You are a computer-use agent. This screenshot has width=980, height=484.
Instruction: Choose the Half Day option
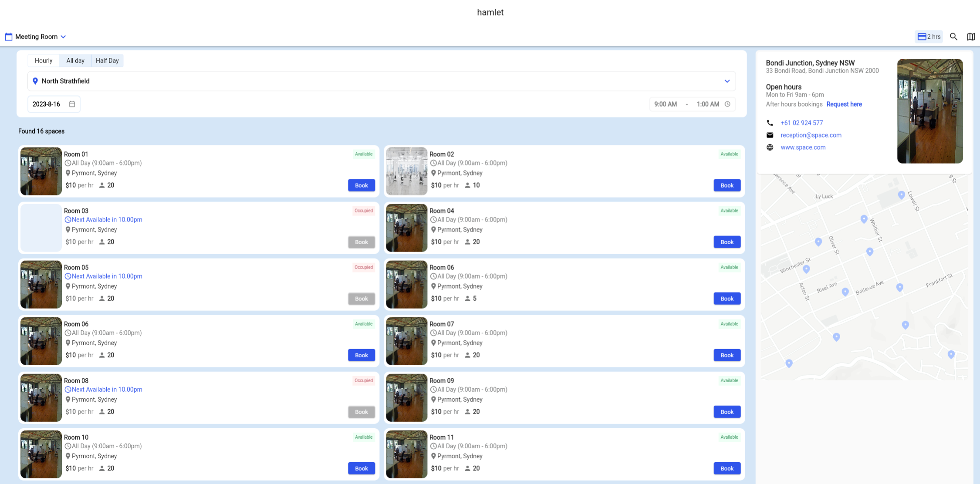coord(107,60)
